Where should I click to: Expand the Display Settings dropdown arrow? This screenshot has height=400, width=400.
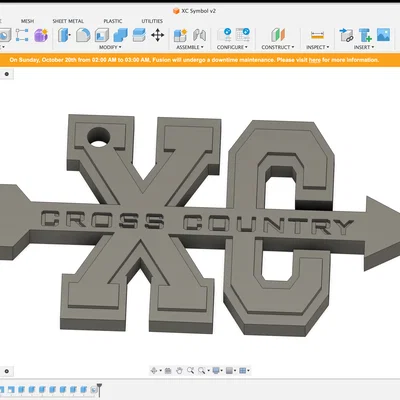click(x=222, y=371)
